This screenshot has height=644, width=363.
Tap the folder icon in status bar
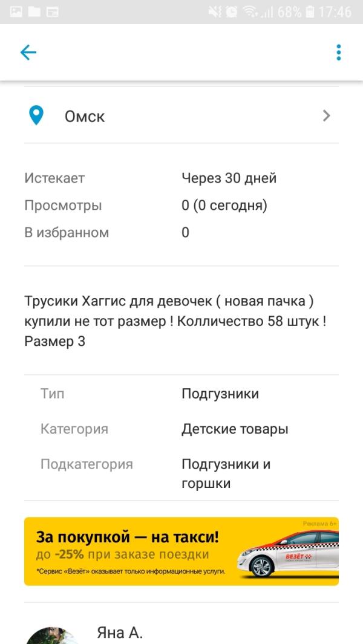click(34, 12)
